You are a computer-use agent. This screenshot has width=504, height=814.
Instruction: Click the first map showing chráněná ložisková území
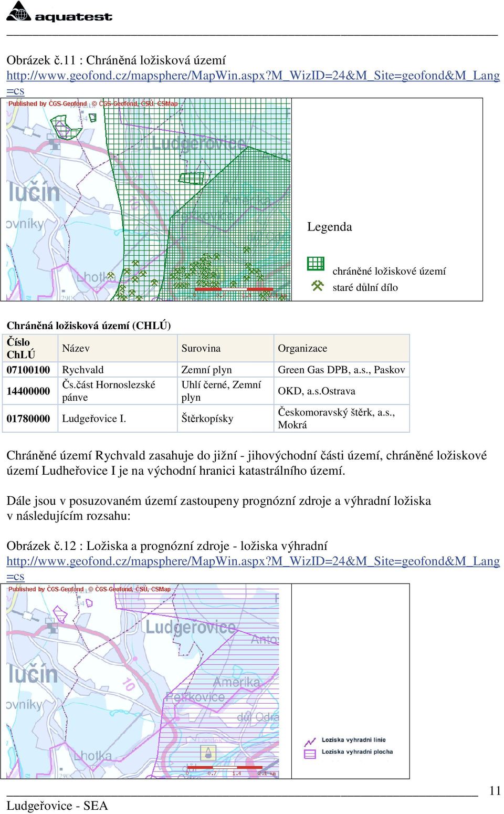coord(149,200)
